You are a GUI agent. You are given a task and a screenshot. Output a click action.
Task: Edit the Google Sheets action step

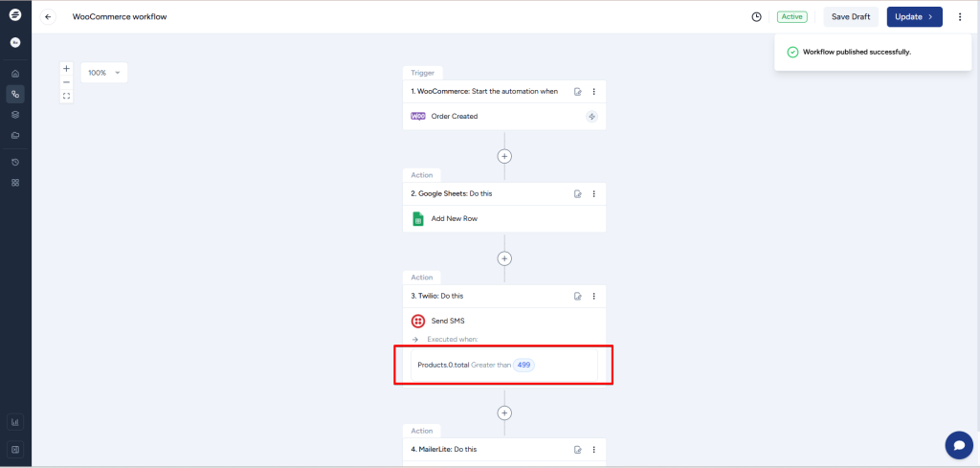click(578, 193)
